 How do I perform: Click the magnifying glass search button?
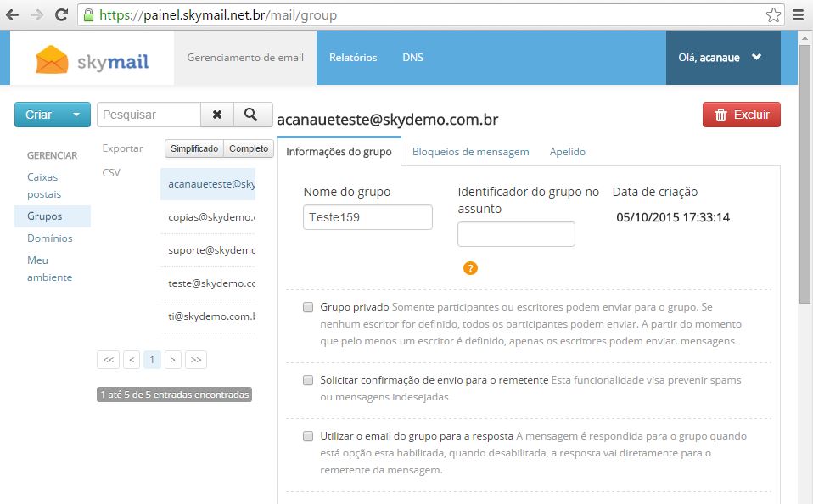click(x=250, y=115)
